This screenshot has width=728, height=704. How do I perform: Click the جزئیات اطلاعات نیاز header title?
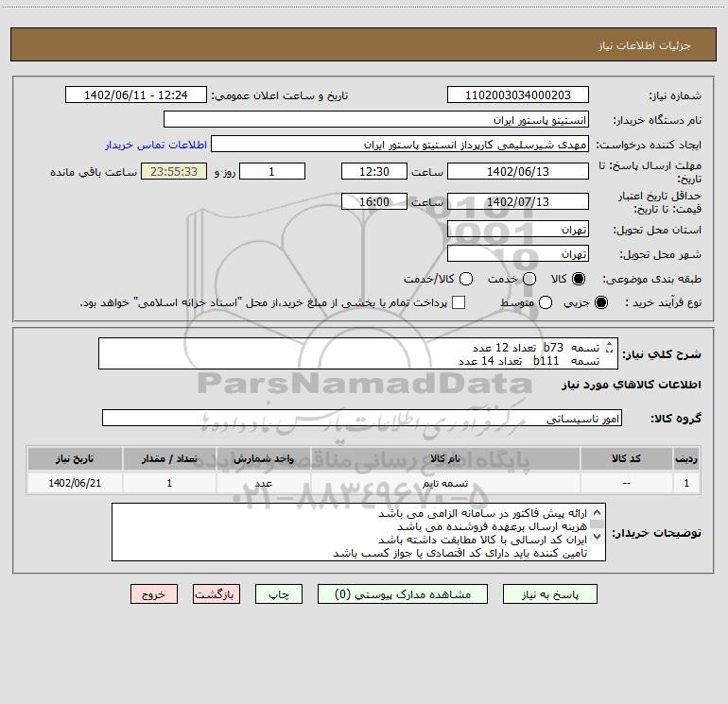(x=644, y=45)
